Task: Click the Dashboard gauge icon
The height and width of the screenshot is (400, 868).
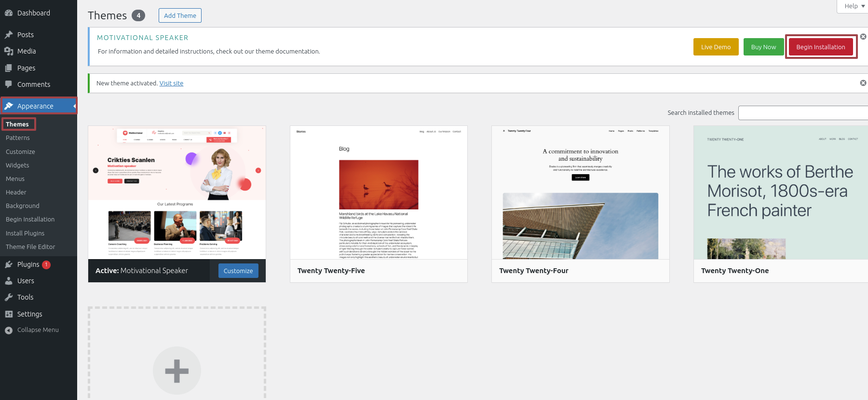Action: click(x=9, y=13)
